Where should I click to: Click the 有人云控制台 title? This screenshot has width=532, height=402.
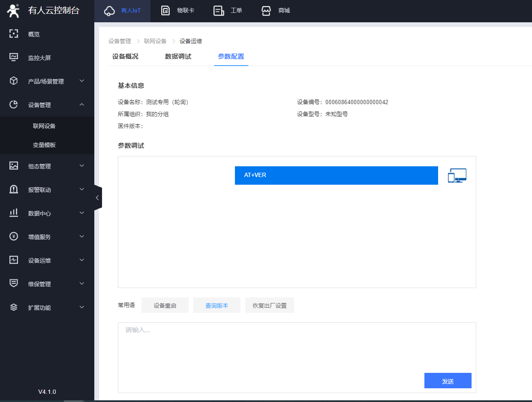[54, 11]
